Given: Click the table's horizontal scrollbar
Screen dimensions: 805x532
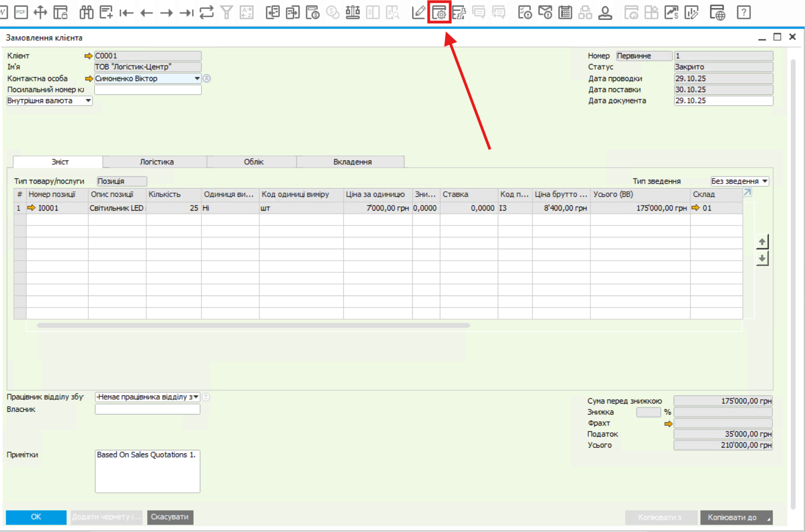Looking at the screenshot, I should click(253, 325).
